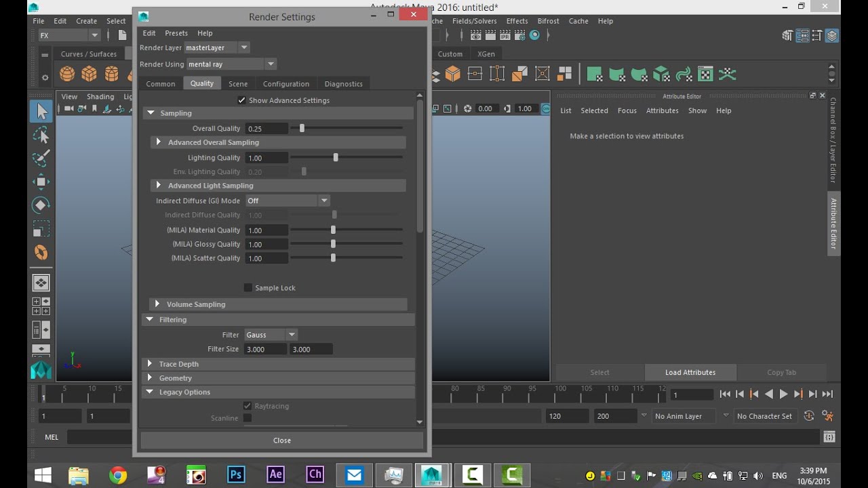Show the Channel Box sidebar icon
Viewport: 868px width, 488px height.
click(832, 35)
